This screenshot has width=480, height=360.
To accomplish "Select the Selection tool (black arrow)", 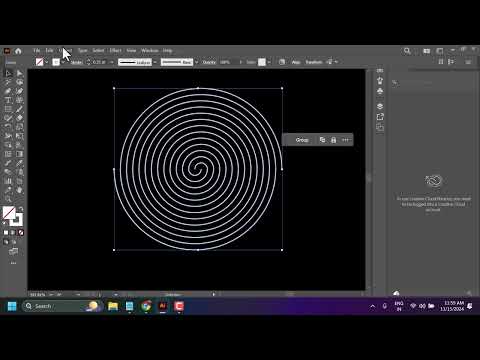I will [8, 73].
